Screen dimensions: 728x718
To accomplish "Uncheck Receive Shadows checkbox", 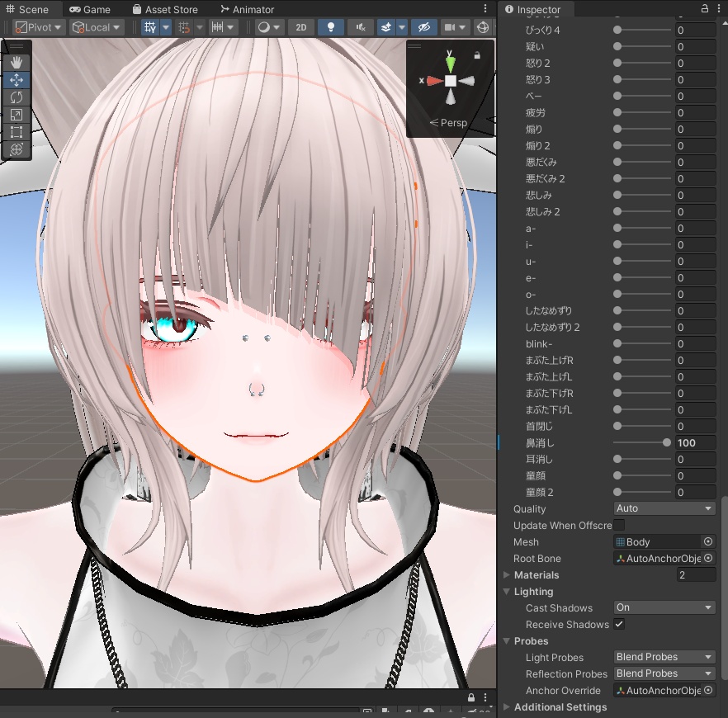I will [x=619, y=624].
